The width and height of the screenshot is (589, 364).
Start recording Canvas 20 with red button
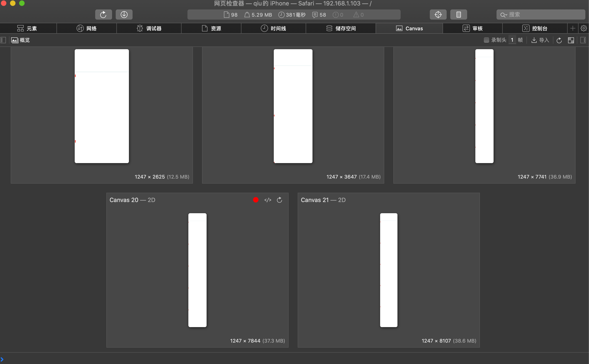click(256, 200)
